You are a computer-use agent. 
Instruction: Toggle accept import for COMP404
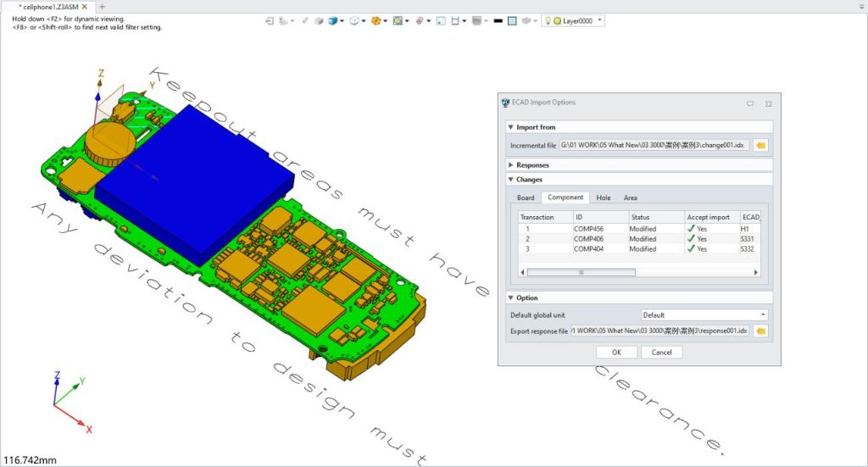pos(692,249)
